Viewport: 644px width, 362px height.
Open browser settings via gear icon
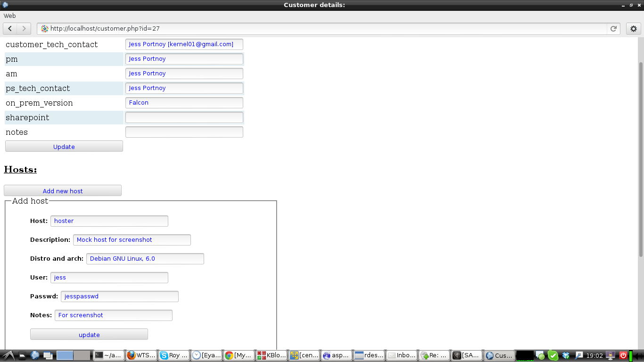coord(634,28)
